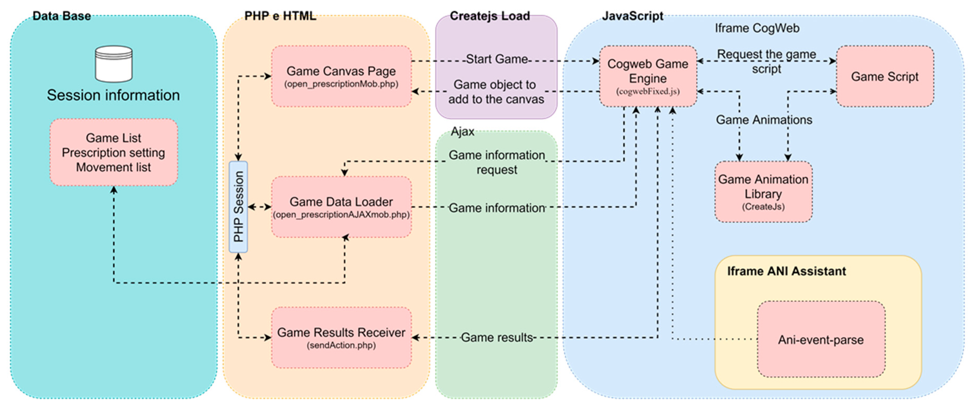Select the Game information request label
Viewport: 980px width, 409px height.
tap(497, 162)
